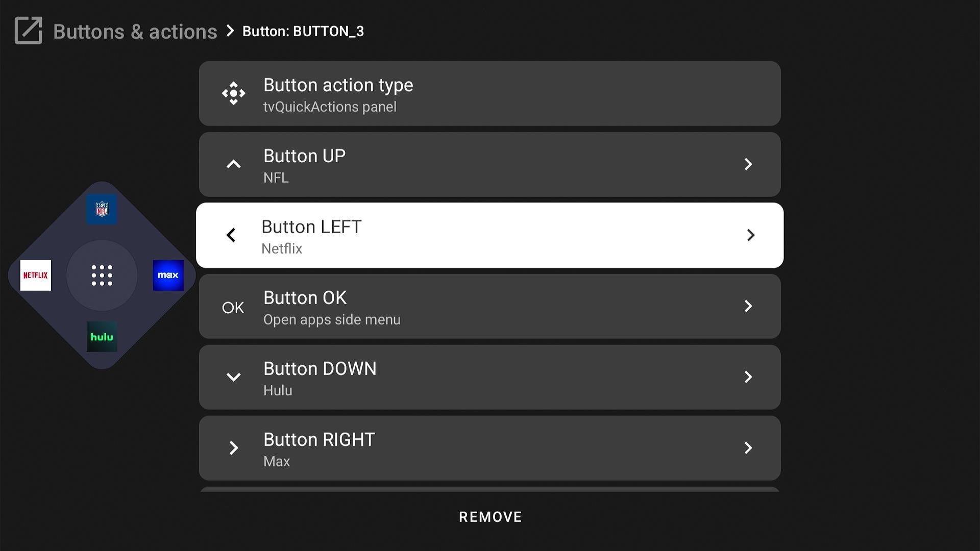The height and width of the screenshot is (551, 980).
Task: Click the Hulu icon in panel preview
Action: pos(102,337)
